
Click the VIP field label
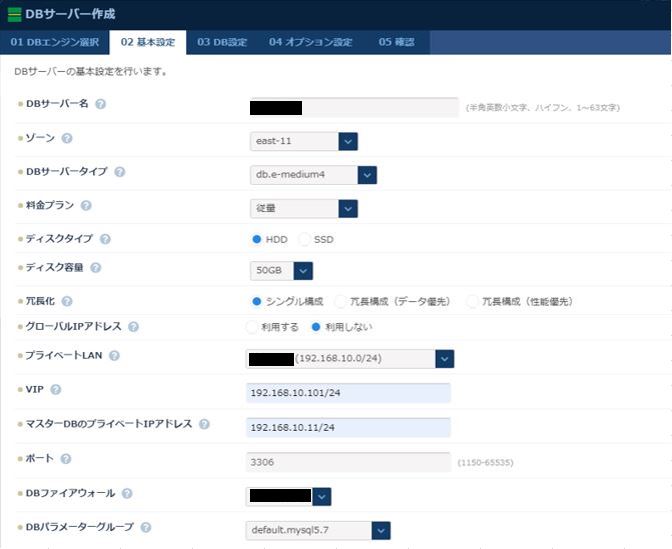(x=35, y=389)
